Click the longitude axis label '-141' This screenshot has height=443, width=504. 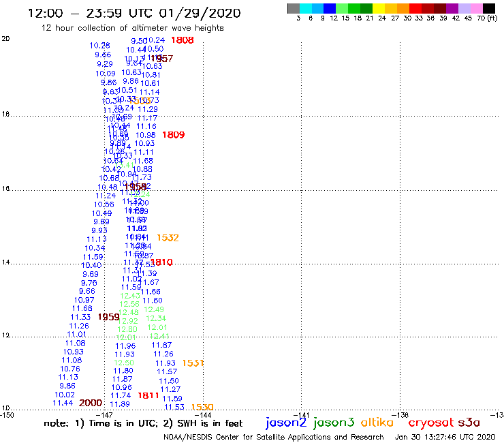[x=302, y=415]
